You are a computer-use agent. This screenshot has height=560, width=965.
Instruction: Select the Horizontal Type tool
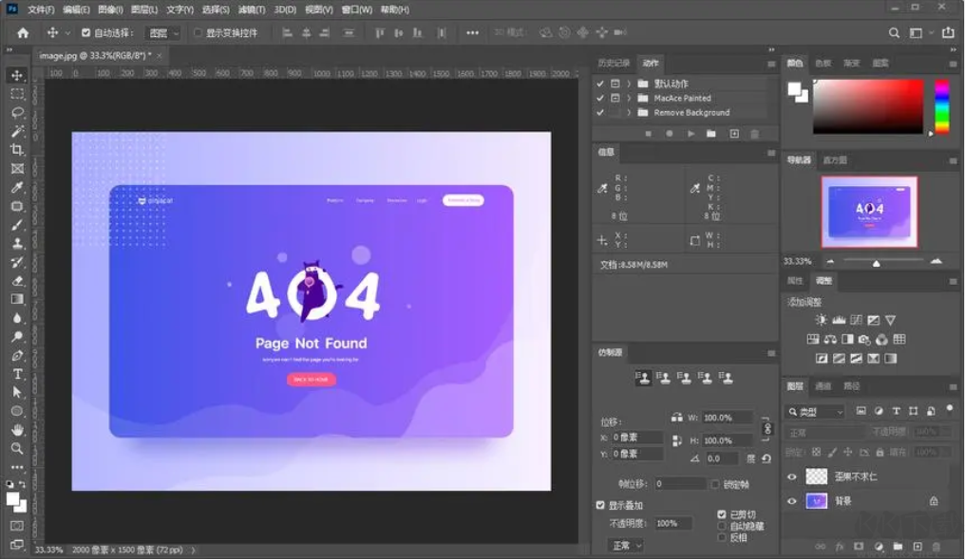15,373
